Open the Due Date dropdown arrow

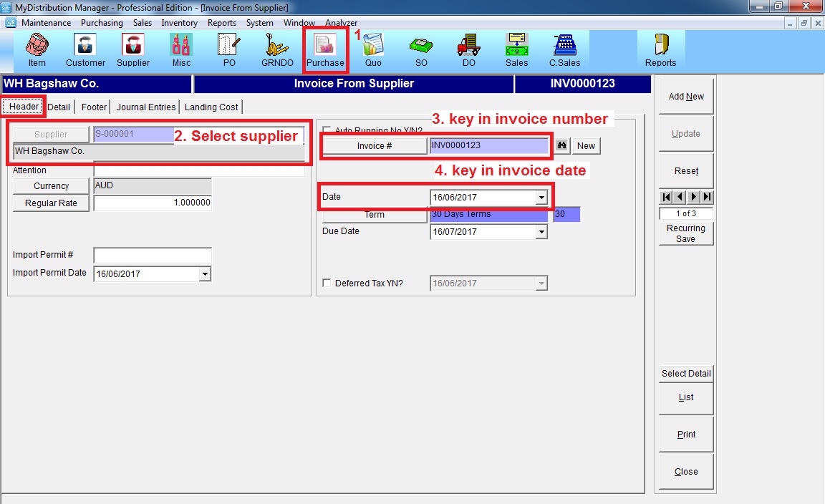[x=541, y=232]
